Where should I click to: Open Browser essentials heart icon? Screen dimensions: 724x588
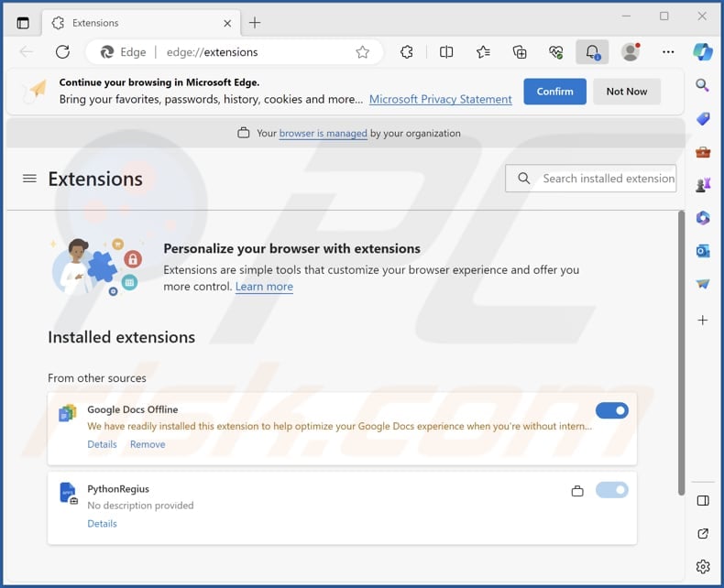point(556,52)
